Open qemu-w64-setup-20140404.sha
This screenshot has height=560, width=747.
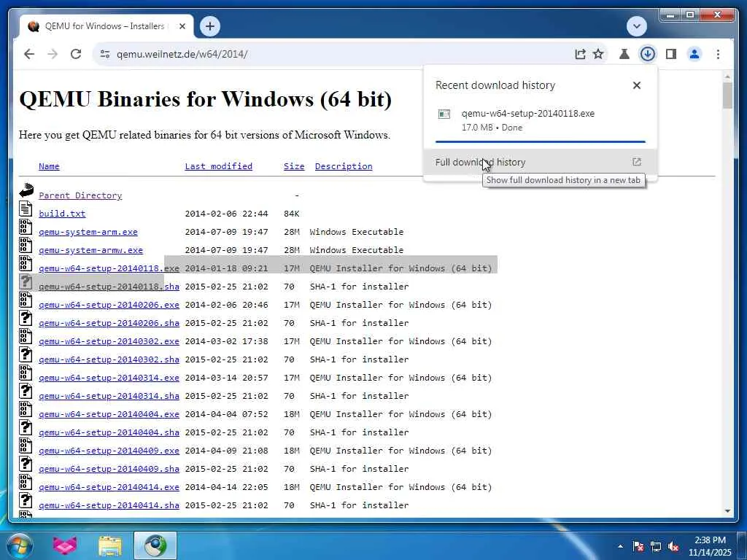109,432
